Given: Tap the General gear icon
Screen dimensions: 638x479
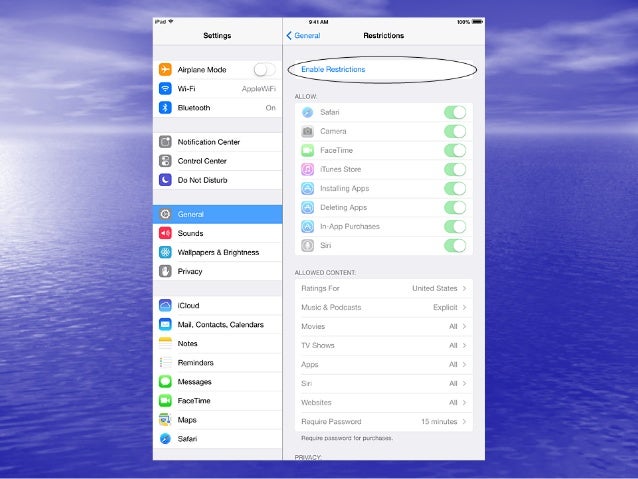Looking at the screenshot, I should (x=165, y=214).
